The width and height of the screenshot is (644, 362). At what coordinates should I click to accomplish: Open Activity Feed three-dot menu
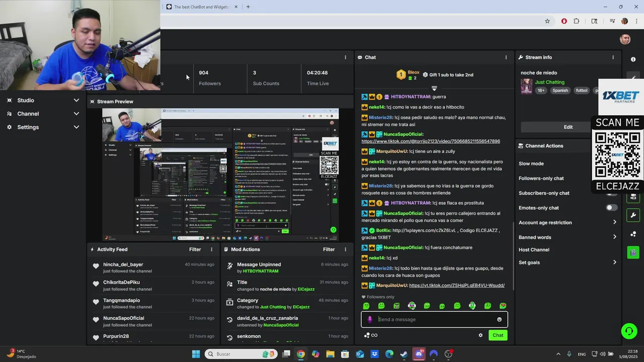pos(211,249)
